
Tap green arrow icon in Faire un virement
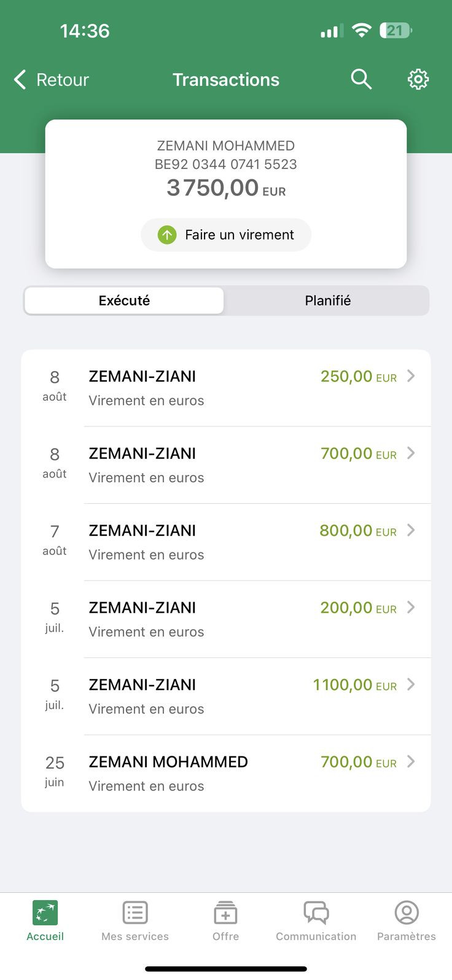(167, 235)
